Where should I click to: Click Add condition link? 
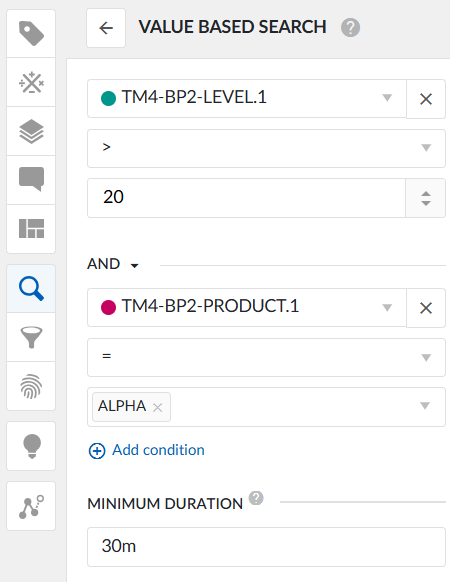pos(146,450)
